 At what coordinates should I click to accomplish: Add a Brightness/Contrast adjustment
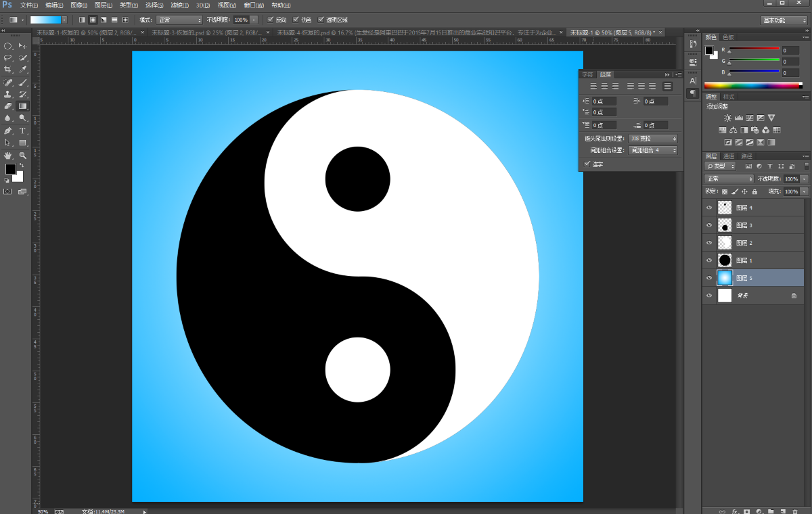[727, 118]
